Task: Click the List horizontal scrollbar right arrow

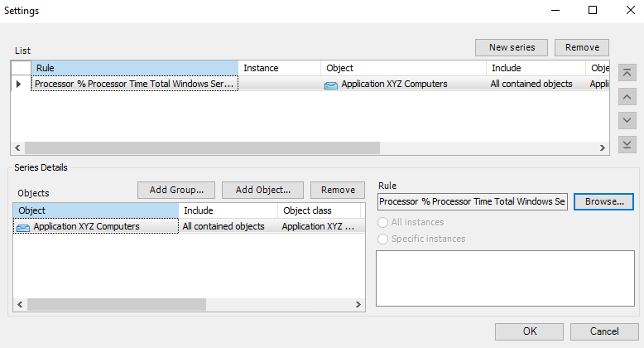Action: pos(602,147)
